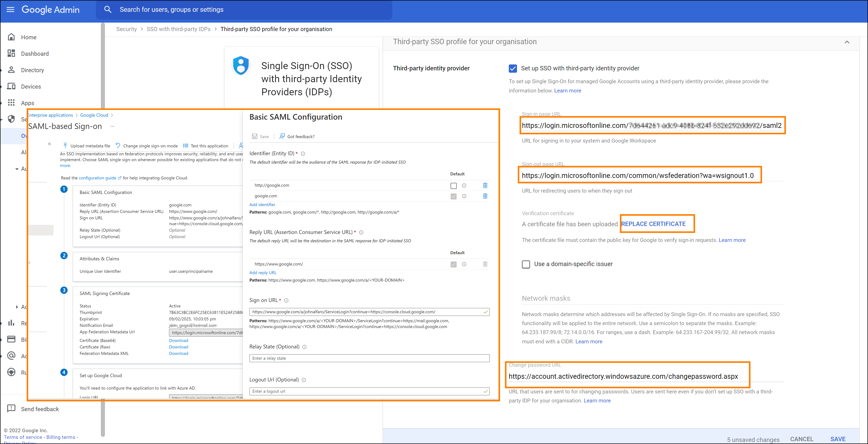Click the Account at-sign icon
The width and height of the screenshot is (868, 444).
[x=11, y=356]
